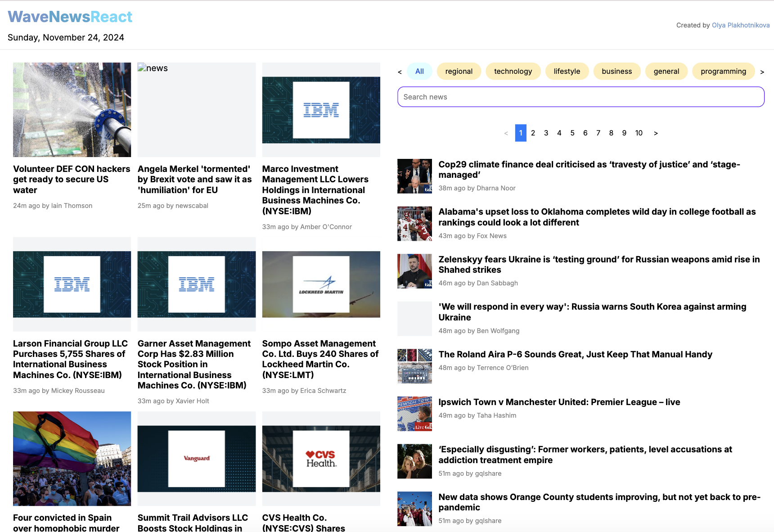The image size is (774, 532).
Task: Filter news by regional category
Action: pos(459,71)
